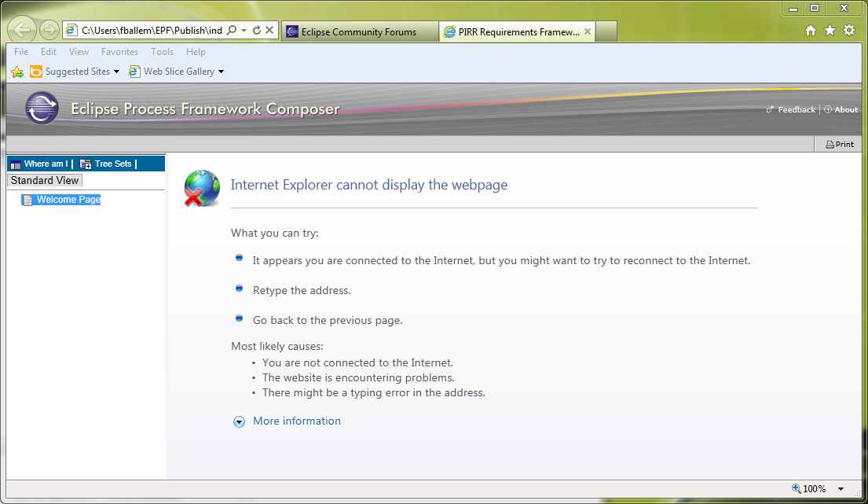Image resolution: width=868 pixels, height=504 pixels.
Task: Click 'Go back to the previous page.' text
Action: pos(328,320)
